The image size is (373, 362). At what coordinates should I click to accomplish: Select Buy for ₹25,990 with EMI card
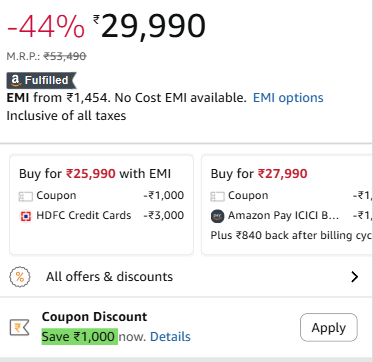pos(101,205)
